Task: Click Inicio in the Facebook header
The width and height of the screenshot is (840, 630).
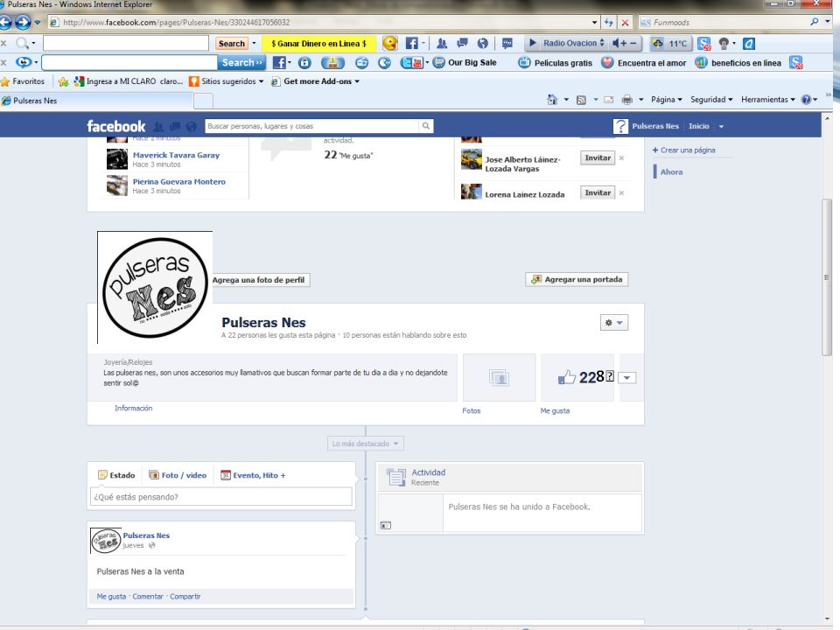Action: [698, 126]
